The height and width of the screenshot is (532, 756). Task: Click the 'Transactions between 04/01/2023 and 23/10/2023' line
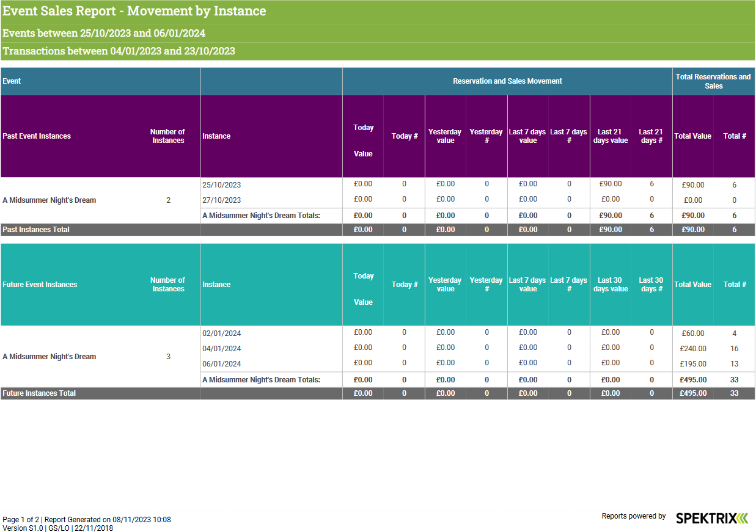click(x=119, y=51)
